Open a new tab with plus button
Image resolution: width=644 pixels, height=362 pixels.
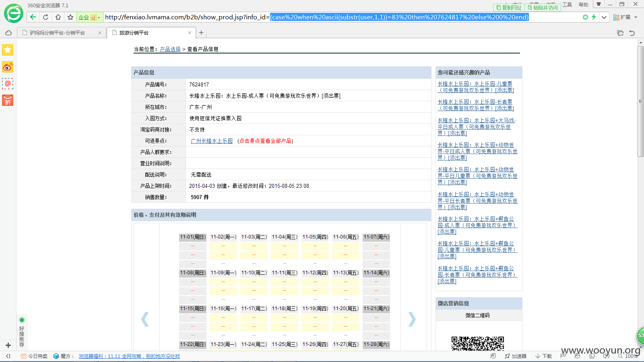(x=201, y=33)
